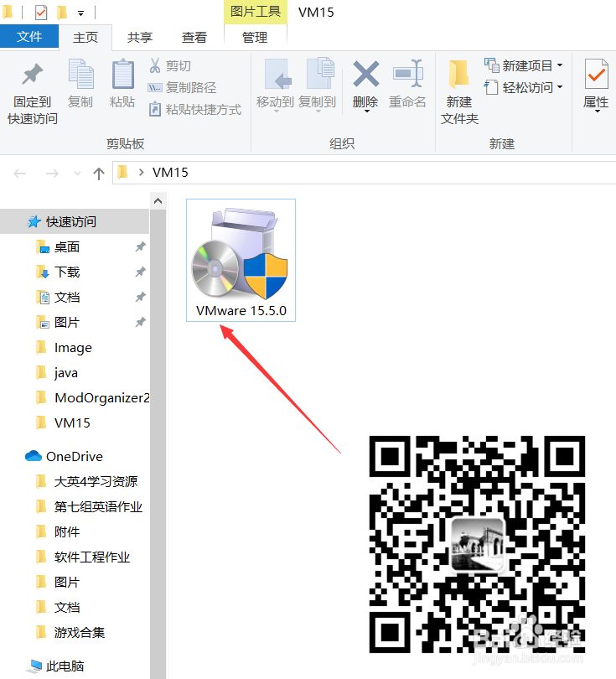Open Move to (移动到) menu
The image size is (616, 679).
(276, 85)
